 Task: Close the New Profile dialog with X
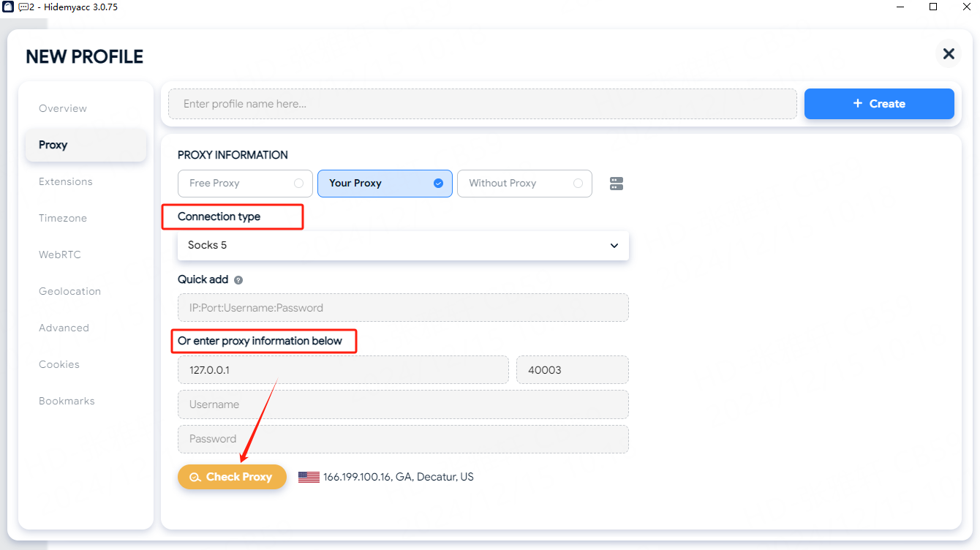(x=949, y=54)
